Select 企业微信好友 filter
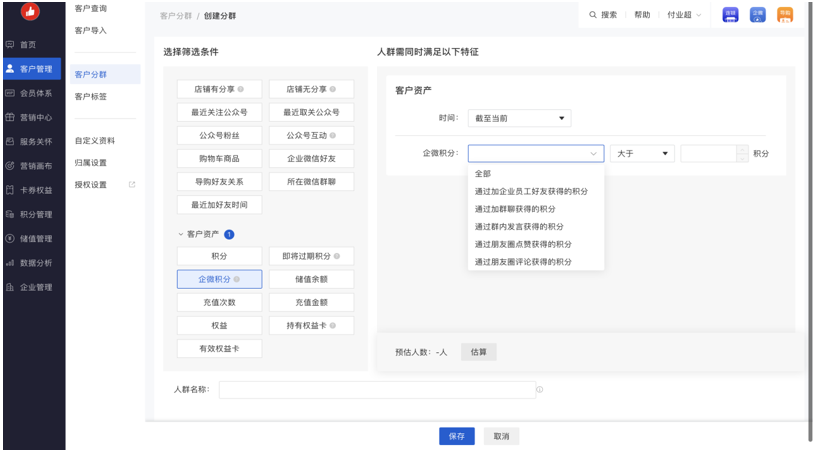 (311, 158)
